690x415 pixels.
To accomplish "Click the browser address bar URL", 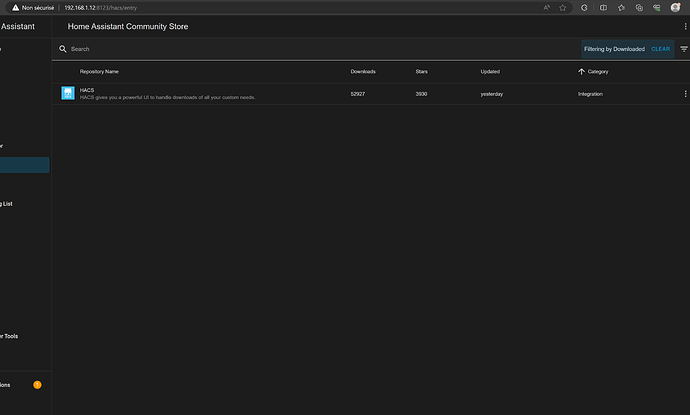I will pyautogui.click(x=100, y=7).
